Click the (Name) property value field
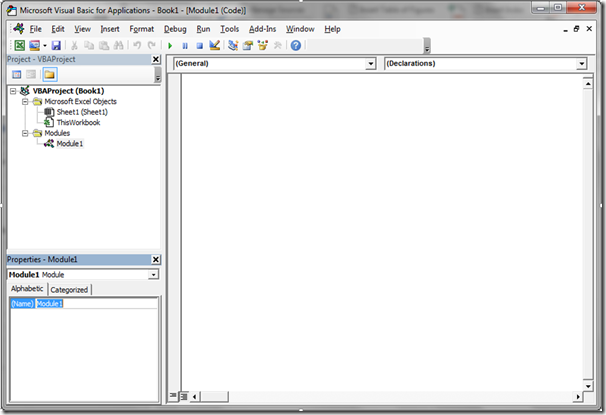 tap(97, 304)
